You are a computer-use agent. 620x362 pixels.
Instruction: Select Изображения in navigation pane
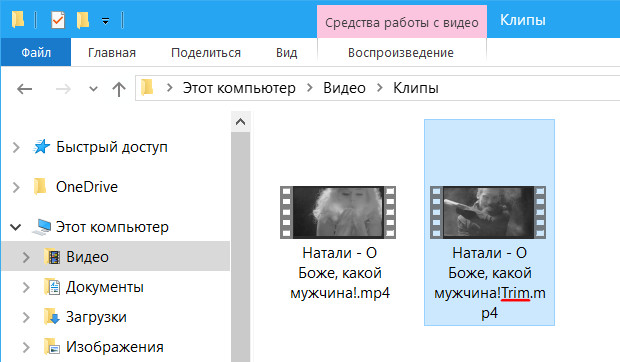[x=115, y=347]
